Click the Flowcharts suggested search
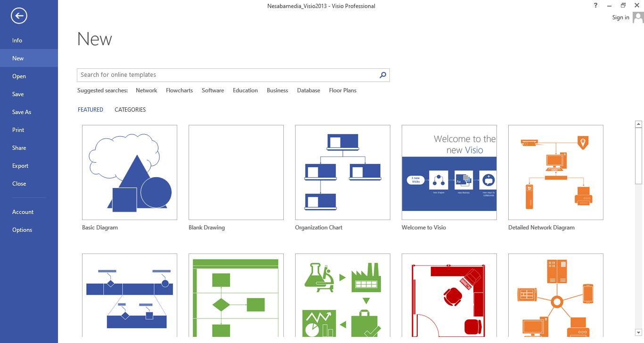This screenshot has width=644, height=343. coord(179,90)
